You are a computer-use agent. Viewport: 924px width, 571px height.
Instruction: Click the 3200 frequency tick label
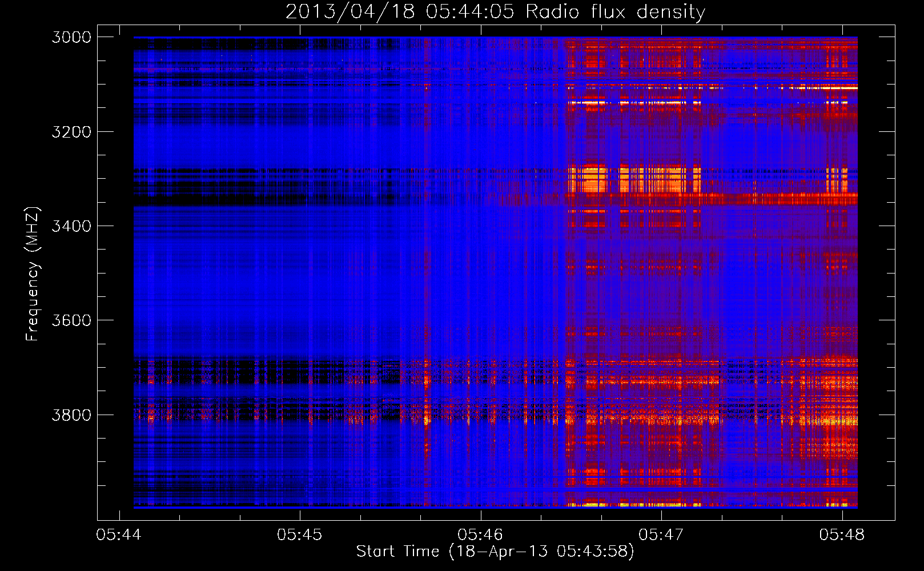pos(71,132)
